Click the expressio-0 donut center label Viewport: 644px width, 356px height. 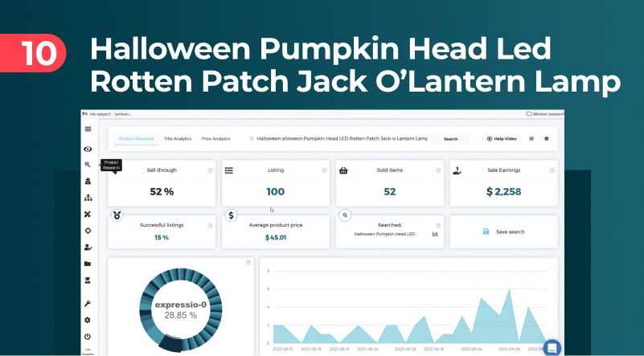coord(181,305)
